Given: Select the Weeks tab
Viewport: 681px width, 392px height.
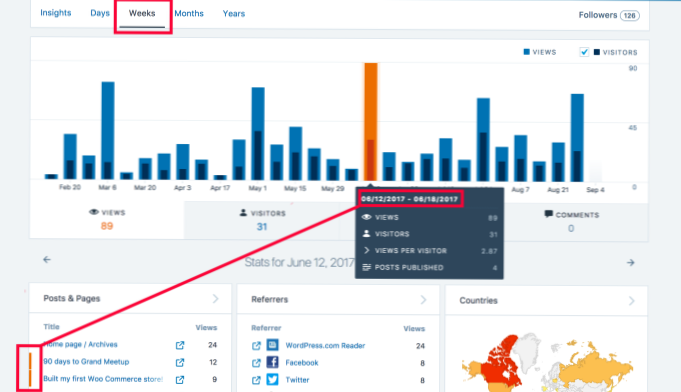Looking at the screenshot, I should 142,13.
